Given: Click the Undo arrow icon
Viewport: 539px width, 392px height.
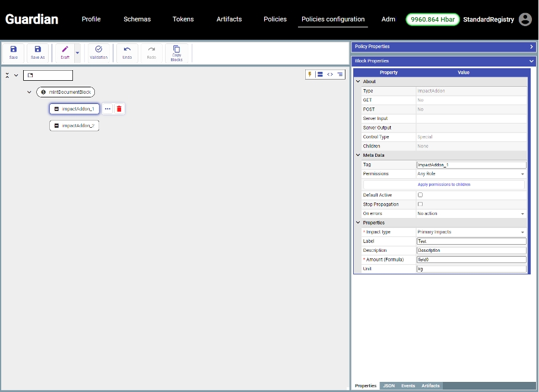Looking at the screenshot, I should point(127,50).
